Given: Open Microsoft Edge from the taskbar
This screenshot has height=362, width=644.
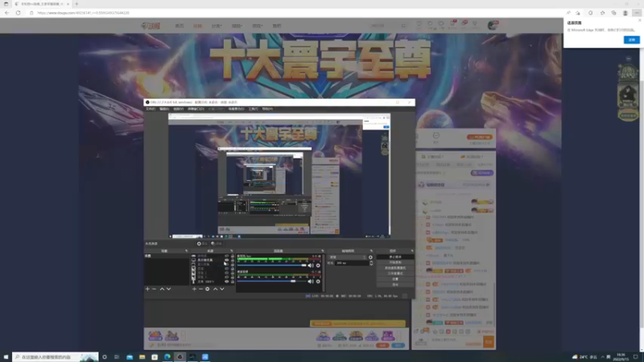Looking at the screenshot, I should coord(167,357).
